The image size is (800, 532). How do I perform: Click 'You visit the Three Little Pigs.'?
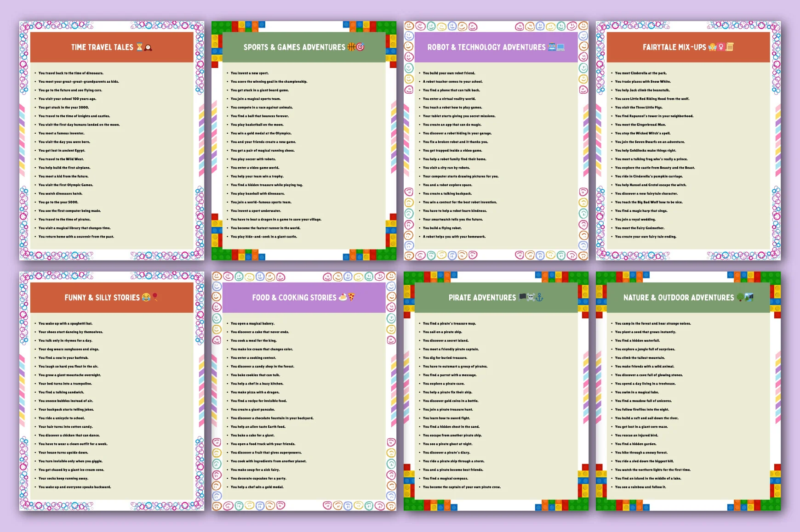639,108
